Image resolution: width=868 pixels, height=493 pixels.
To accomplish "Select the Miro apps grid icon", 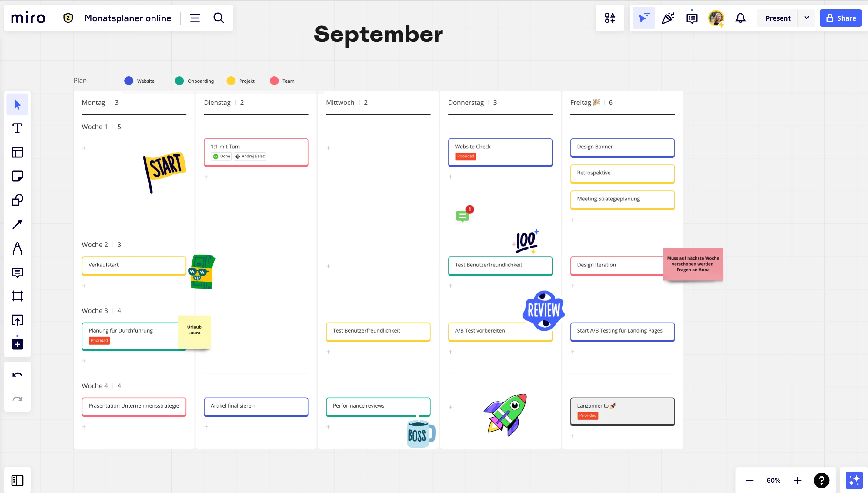I will [609, 18].
